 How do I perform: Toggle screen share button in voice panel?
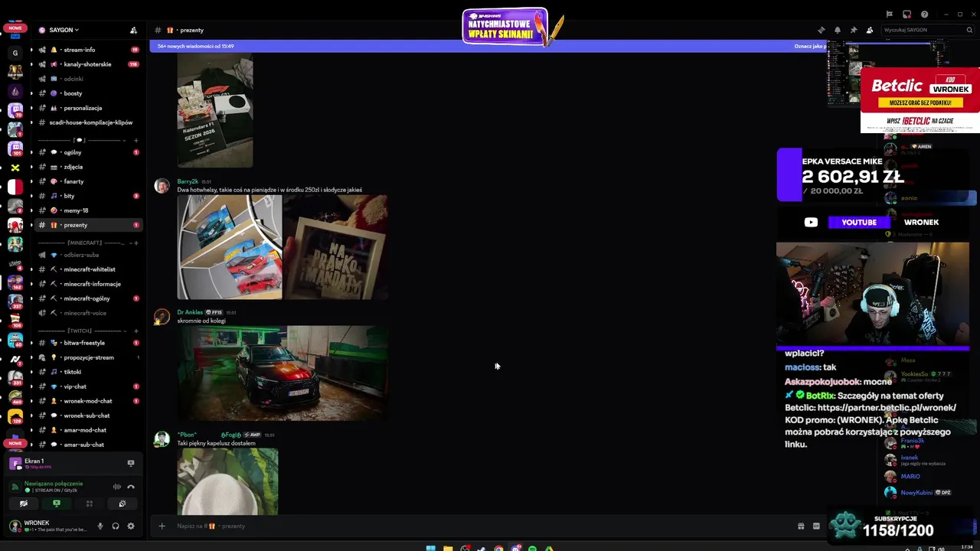click(x=56, y=504)
